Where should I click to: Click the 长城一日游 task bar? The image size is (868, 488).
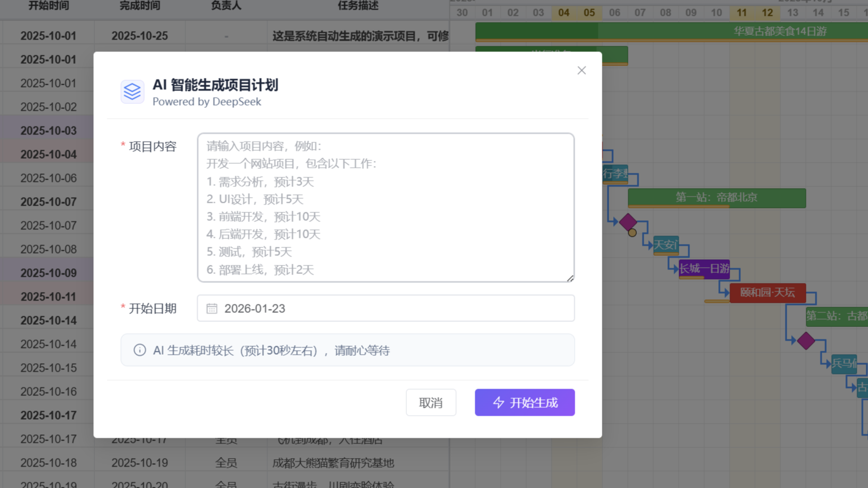click(x=704, y=269)
